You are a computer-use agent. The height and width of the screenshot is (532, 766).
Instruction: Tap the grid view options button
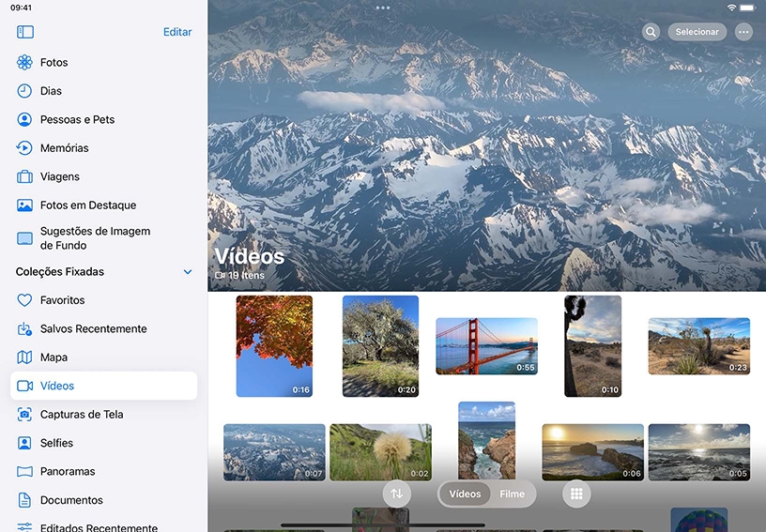pyautogui.click(x=576, y=494)
